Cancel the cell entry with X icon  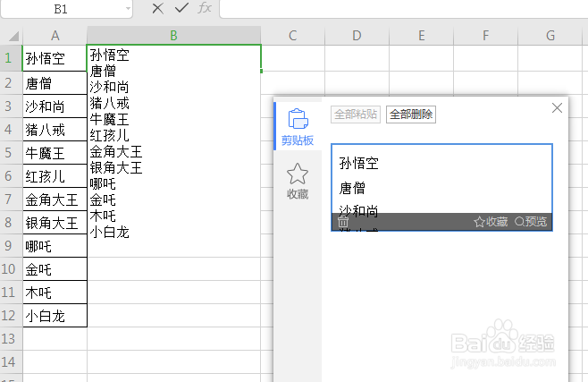pos(158,8)
